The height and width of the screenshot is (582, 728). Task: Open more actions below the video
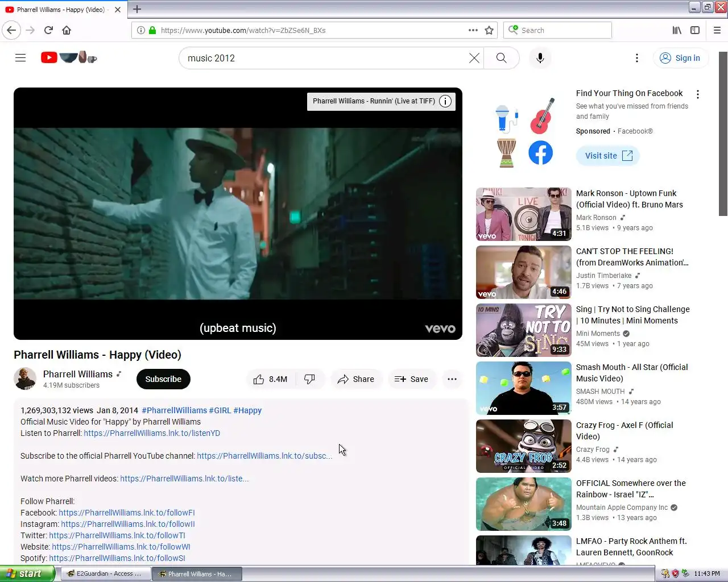[x=452, y=379]
